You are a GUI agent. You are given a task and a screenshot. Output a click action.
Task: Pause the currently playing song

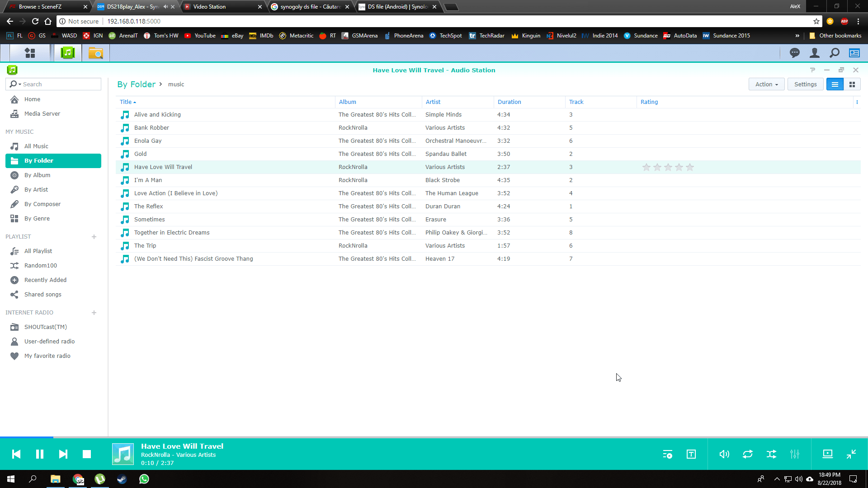point(40,454)
